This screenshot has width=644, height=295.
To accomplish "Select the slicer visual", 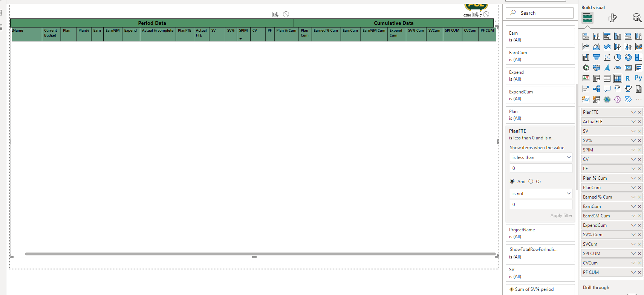I will pyautogui.click(x=596, y=79).
